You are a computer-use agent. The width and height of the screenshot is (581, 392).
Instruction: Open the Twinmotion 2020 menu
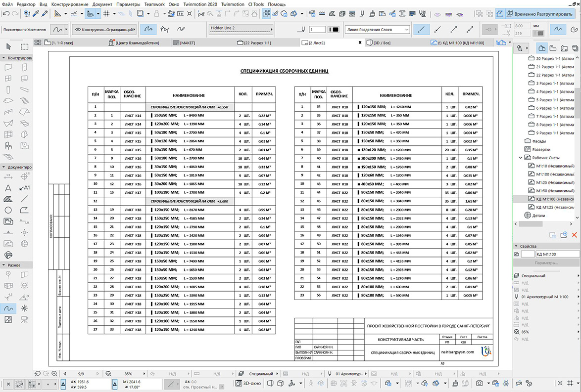coord(200,4)
